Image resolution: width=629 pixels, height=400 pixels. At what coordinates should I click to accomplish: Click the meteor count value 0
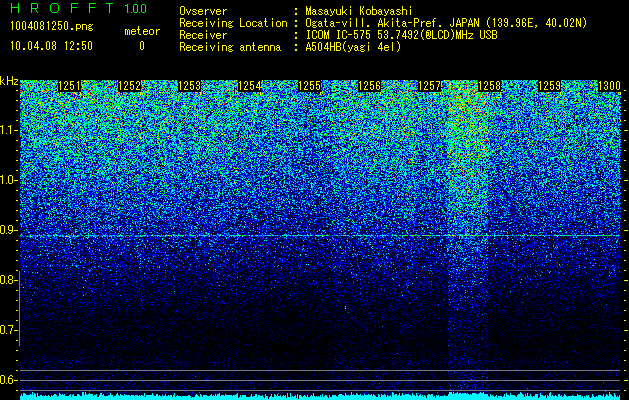(x=142, y=46)
